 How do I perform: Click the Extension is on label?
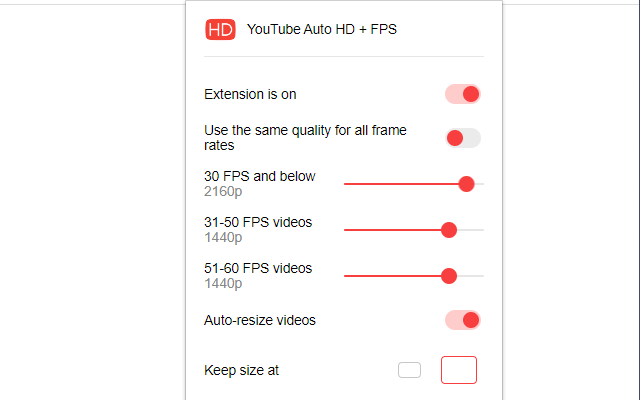[x=250, y=94]
